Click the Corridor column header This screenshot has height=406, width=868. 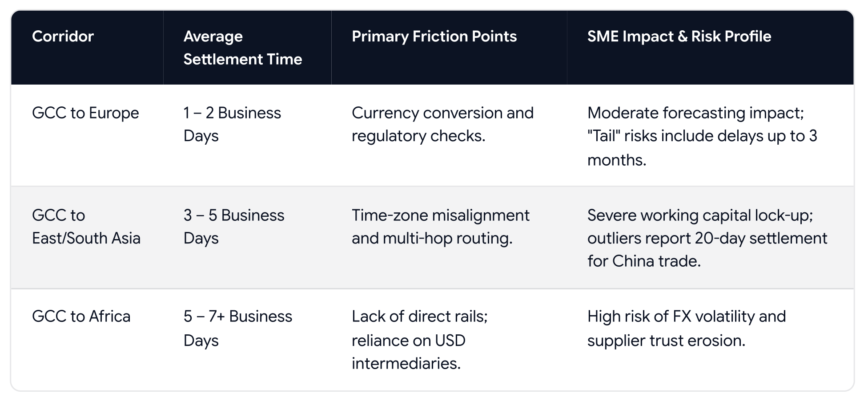click(x=63, y=36)
